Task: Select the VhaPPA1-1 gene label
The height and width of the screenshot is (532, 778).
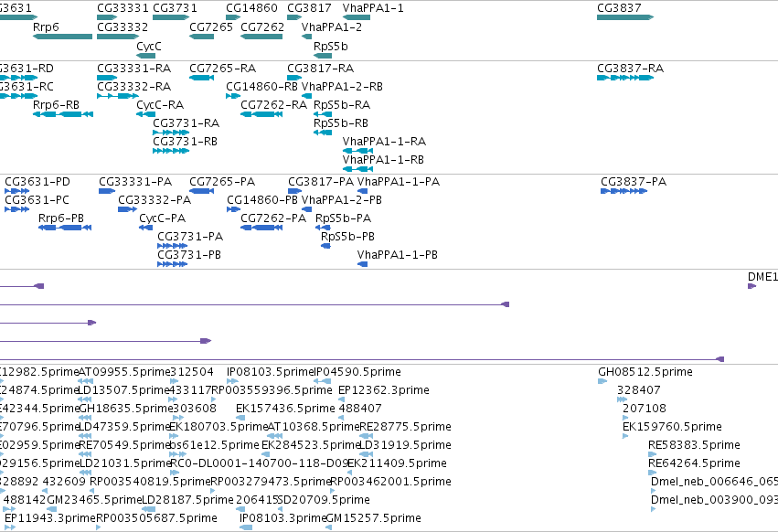Action: click(373, 8)
